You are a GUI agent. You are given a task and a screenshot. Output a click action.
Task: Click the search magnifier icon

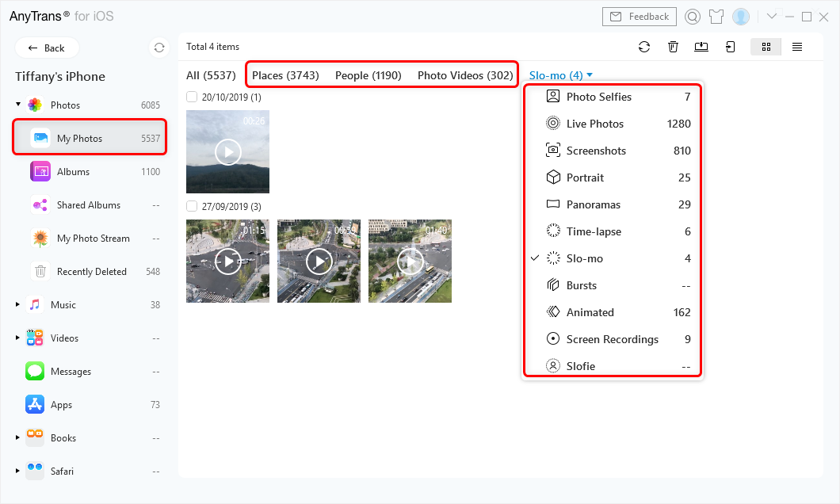(x=693, y=17)
